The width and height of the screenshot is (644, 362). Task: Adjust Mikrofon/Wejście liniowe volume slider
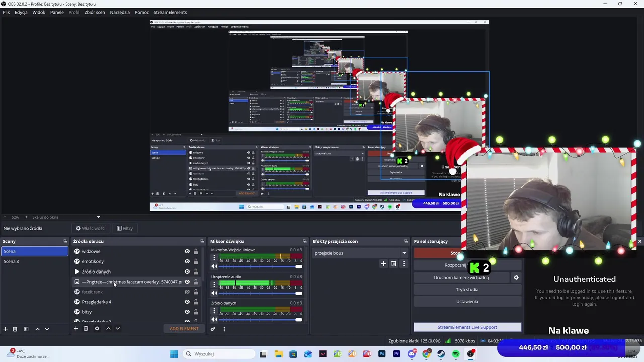(x=261, y=266)
